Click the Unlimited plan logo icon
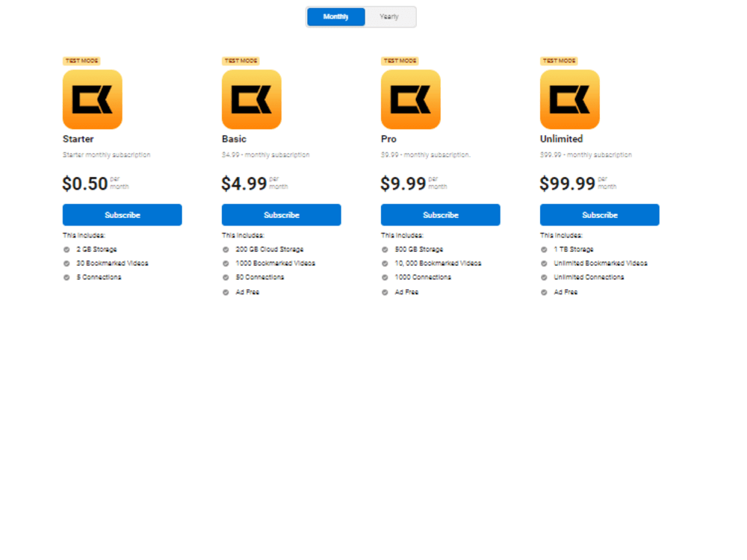The width and height of the screenshot is (747, 560). [570, 99]
